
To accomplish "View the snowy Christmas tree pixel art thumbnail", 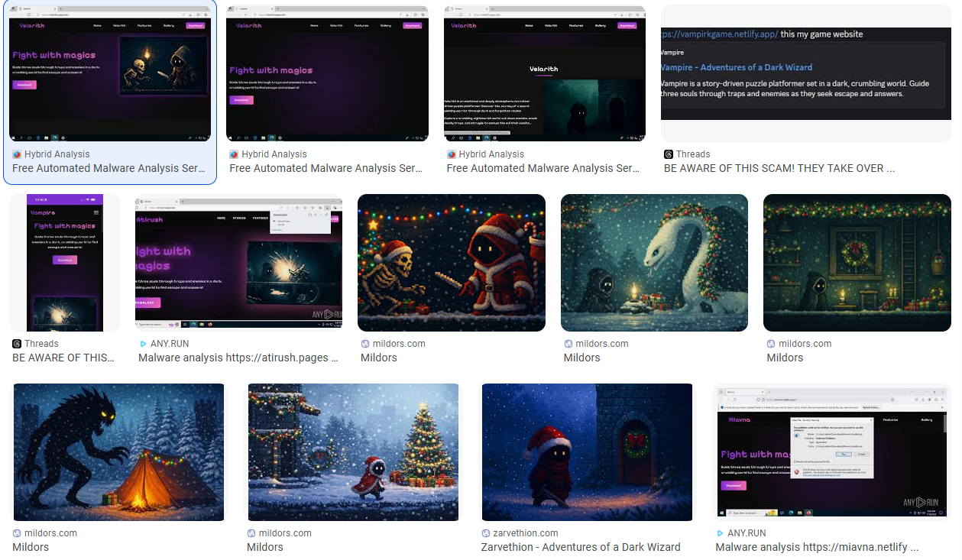I will (353, 452).
